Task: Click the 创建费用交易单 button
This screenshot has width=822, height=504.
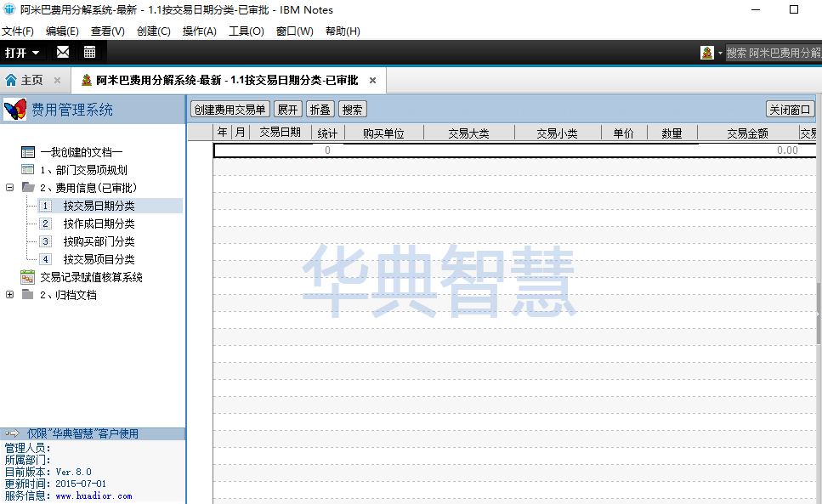Action: click(230, 110)
